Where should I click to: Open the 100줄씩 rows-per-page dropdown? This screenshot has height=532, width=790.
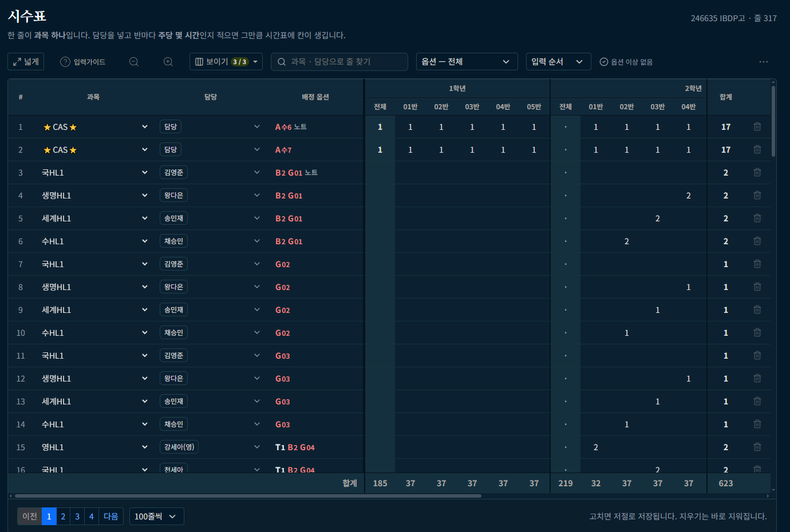tap(156, 517)
